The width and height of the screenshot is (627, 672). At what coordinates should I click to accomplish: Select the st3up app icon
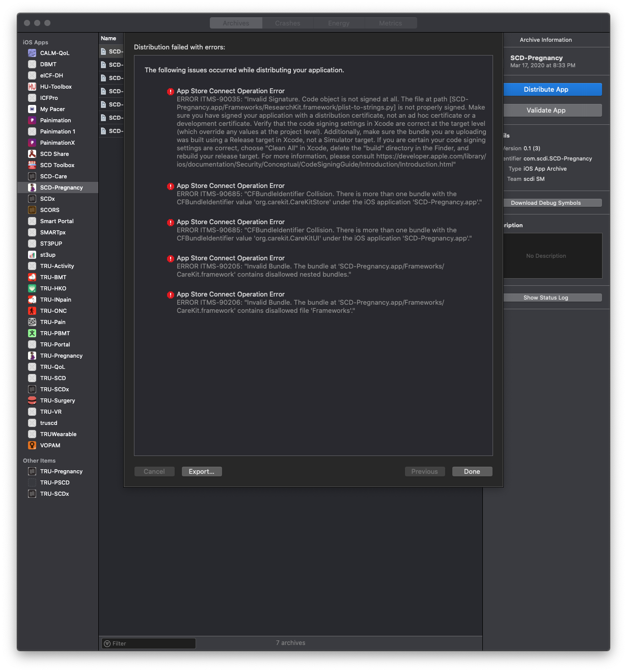tap(32, 254)
